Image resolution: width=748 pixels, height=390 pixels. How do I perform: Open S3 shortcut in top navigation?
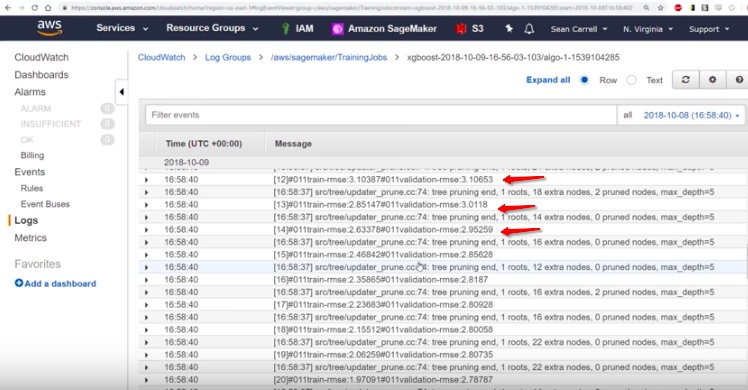tap(470, 29)
